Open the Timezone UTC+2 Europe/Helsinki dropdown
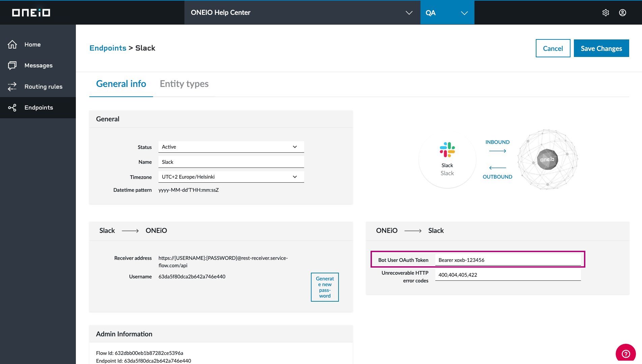The height and width of the screenshot is (364, 642). 231,177
